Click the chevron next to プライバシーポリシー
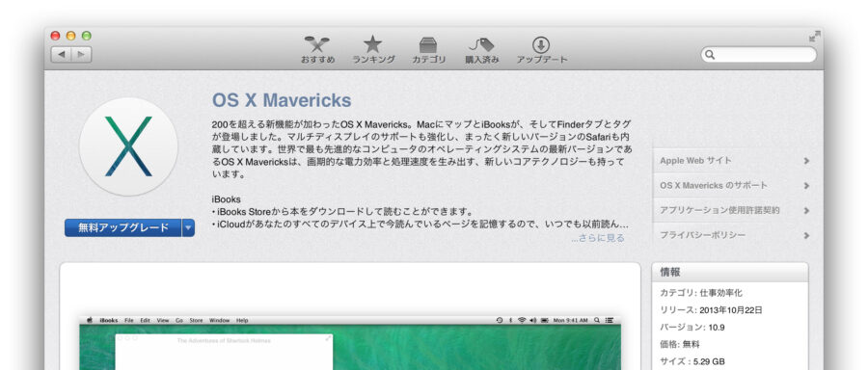868x370 pixels. [x=806, y=236]
